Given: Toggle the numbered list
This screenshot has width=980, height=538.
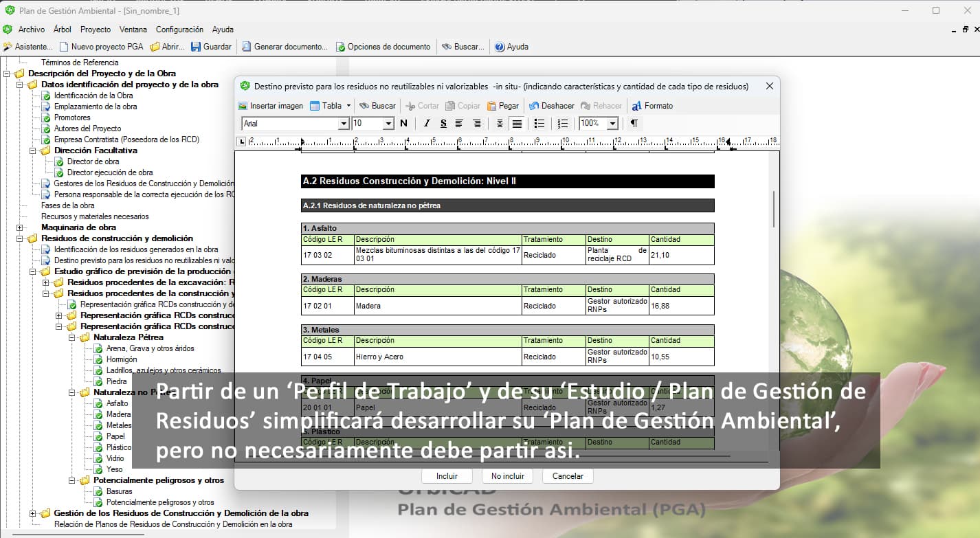Looking at the screenshot, I should pyautogui.click(x=563, y=124).
